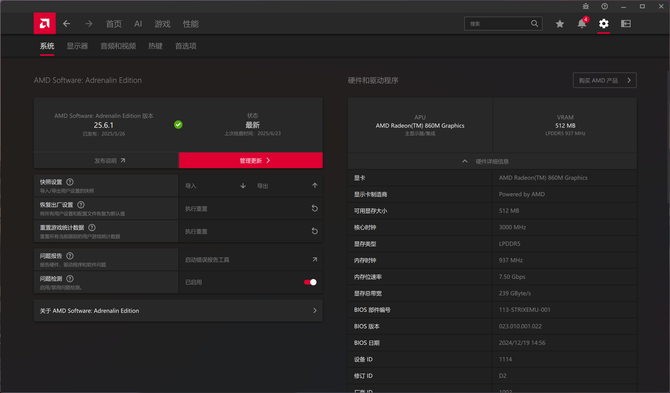Switch to the 显示器 tab

(x=77, y=46)
